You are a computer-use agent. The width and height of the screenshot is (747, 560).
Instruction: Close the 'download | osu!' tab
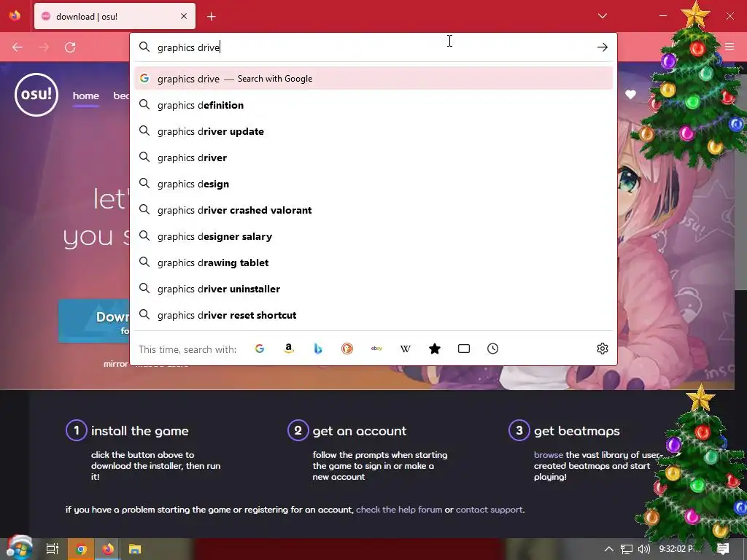pos(184,16)
